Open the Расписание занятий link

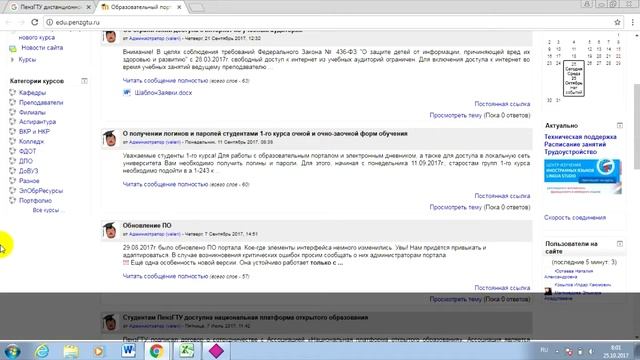575,144
